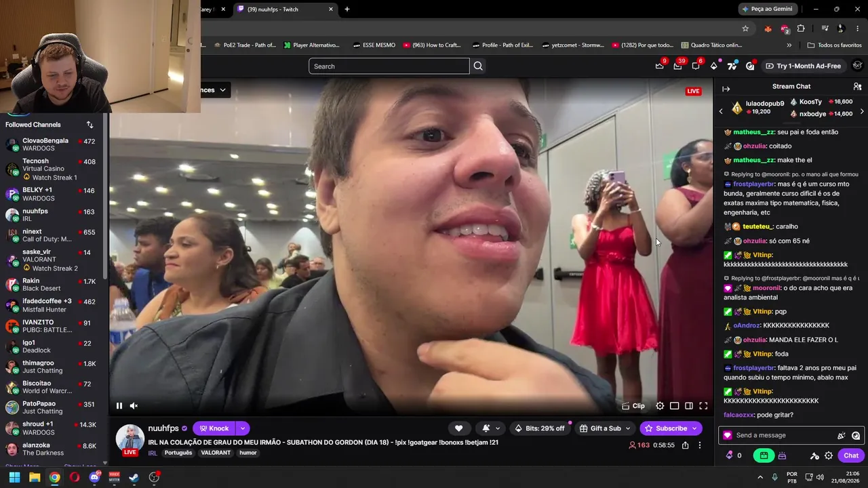This screenshot has width=868, height=488.
Task: Open the Quadro Tático online bookmark
Action: point(711,45)
